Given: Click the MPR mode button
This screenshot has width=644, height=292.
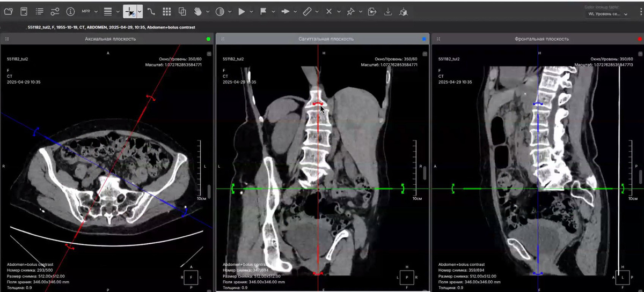Looking at the screenshot, I should click(x=86, y=11).
